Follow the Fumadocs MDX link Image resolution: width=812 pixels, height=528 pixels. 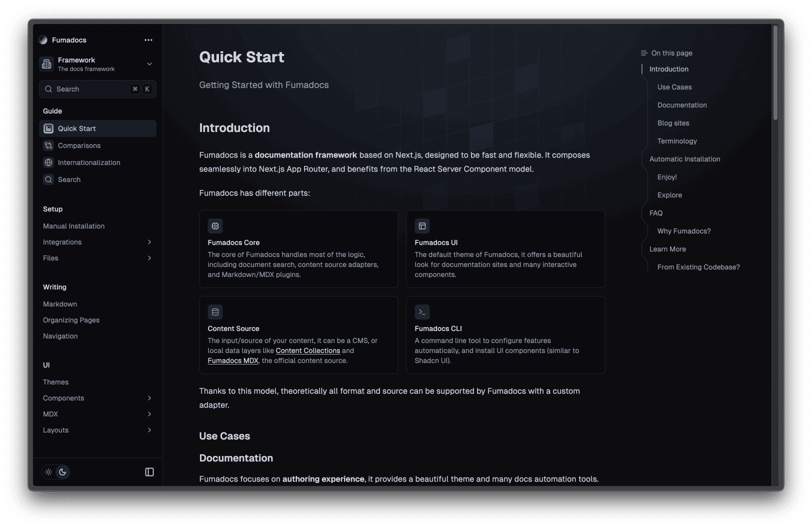(233, 360)
